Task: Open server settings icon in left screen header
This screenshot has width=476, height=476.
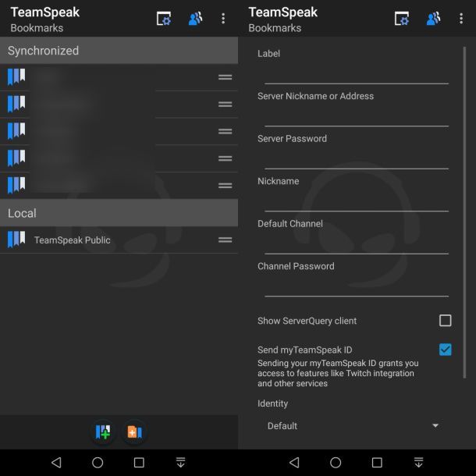Action: pos(164,19)
